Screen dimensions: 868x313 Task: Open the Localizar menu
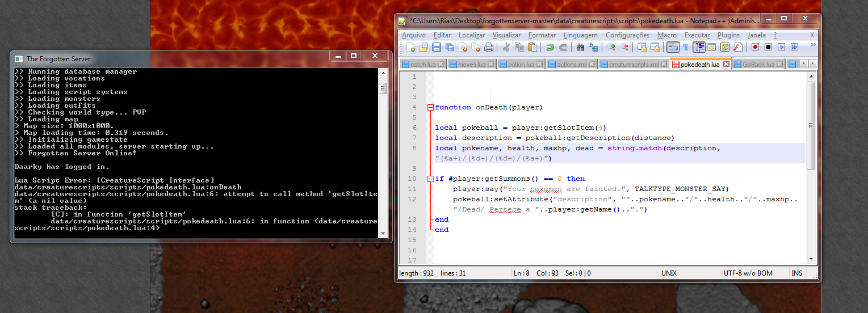[x=472, y=35]
